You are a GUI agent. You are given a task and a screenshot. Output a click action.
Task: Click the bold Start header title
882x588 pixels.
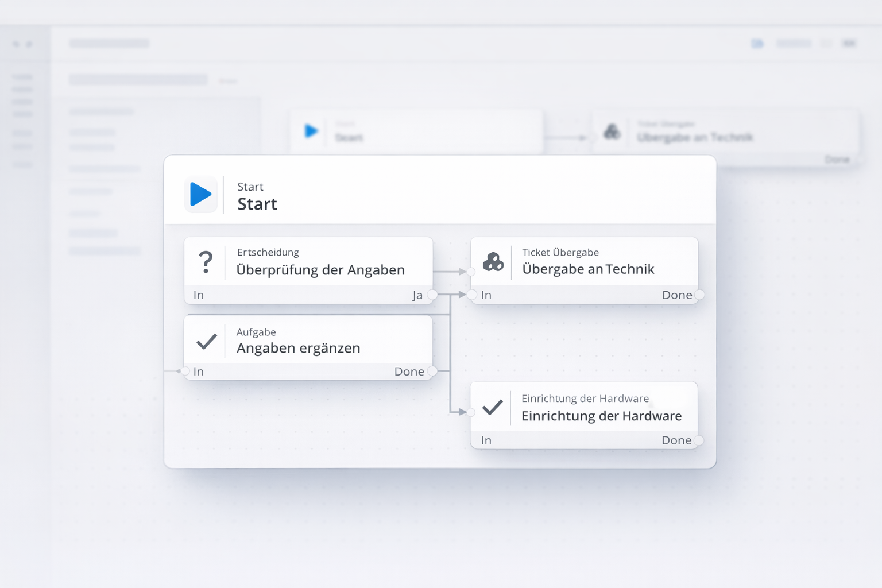pyautogui.click(x=257, y=204)
